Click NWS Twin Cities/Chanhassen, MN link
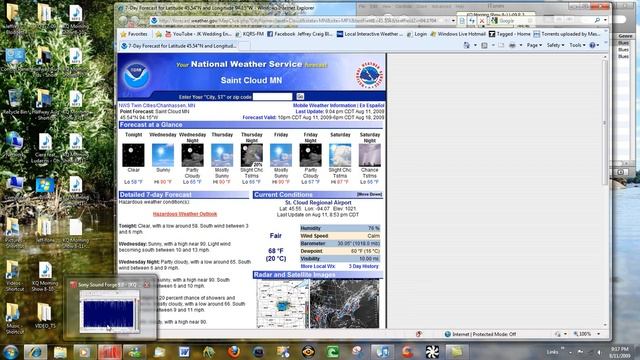 pos(157,105)
